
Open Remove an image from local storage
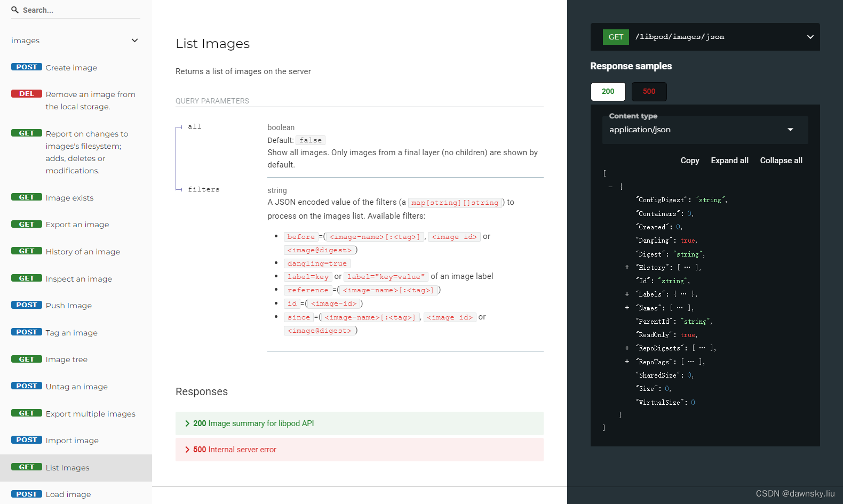point(76,100)
